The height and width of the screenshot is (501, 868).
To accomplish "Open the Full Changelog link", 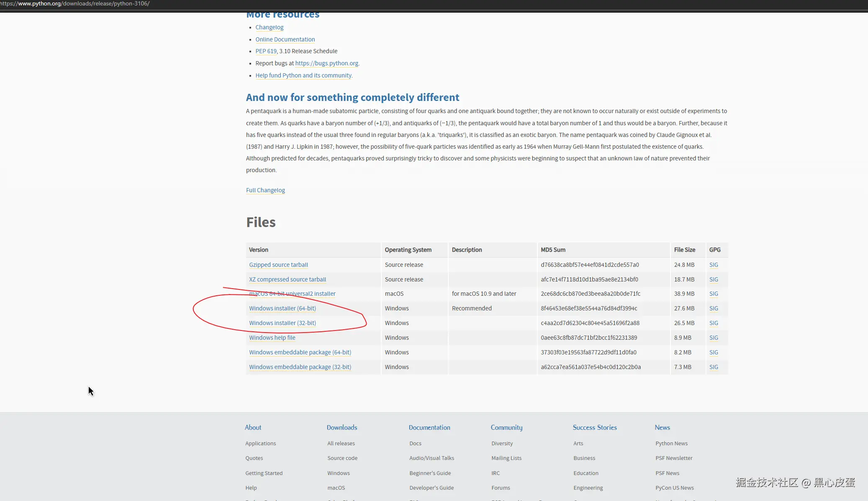I will point(265,190).
